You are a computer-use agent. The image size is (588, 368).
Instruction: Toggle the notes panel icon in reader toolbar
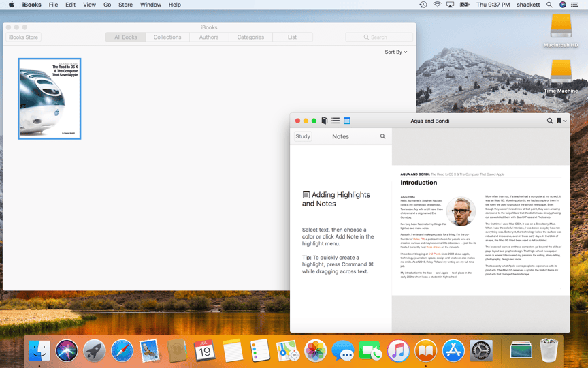pos(347,121)
